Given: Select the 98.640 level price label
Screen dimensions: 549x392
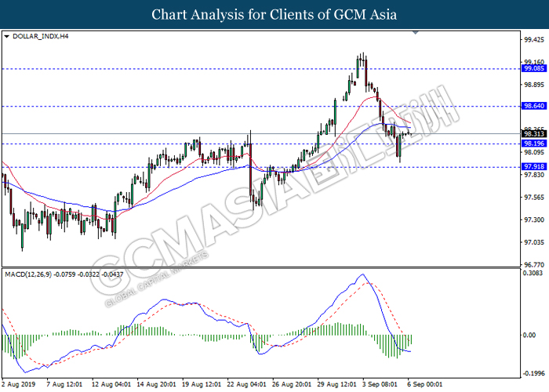Looking at the screenshot, I should pos(534,106).
